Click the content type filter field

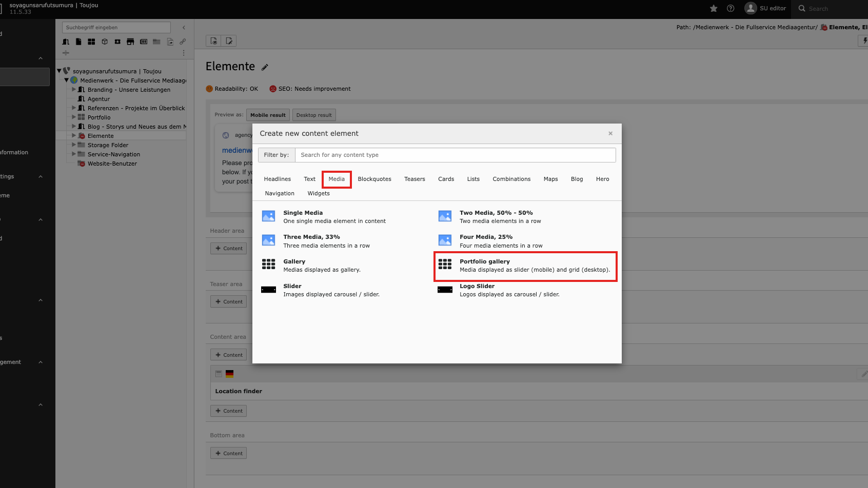coord(455,155)
